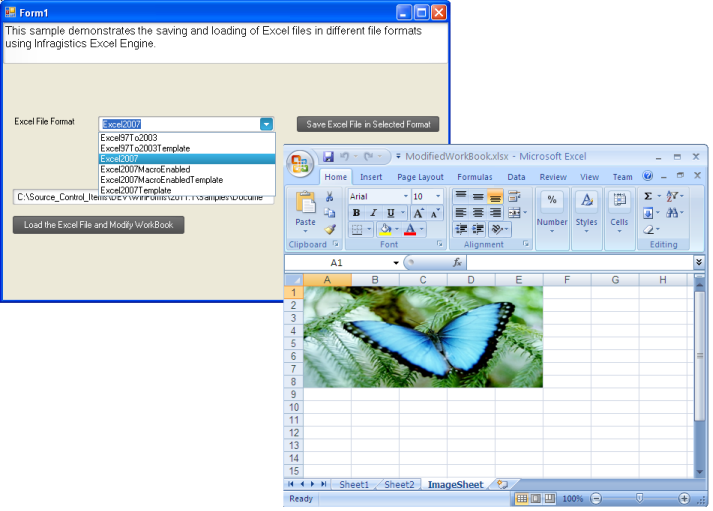Click the Copy icon in Clipboard group
This screenshot has height=511, width=713.
pyautogui.click(x=330, y=212)
